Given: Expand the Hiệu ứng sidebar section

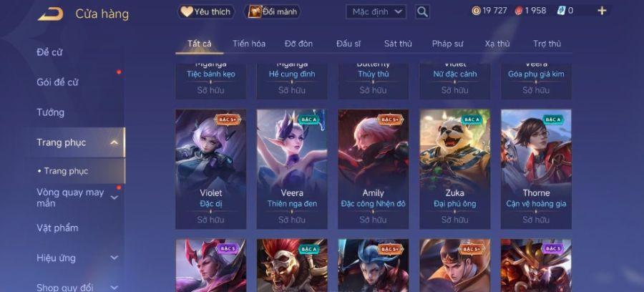Looking at the screenshot, I should point(114,258).
